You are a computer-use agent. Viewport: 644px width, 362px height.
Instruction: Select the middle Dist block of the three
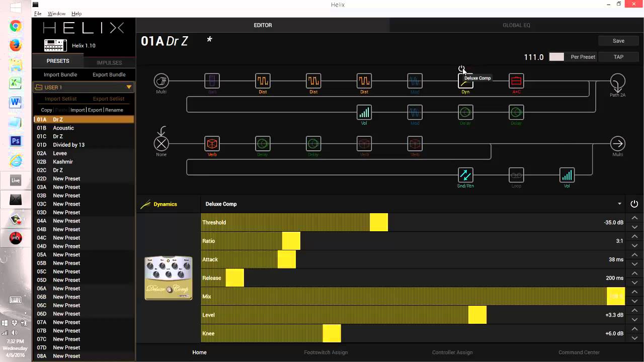[x=313, y=80]
